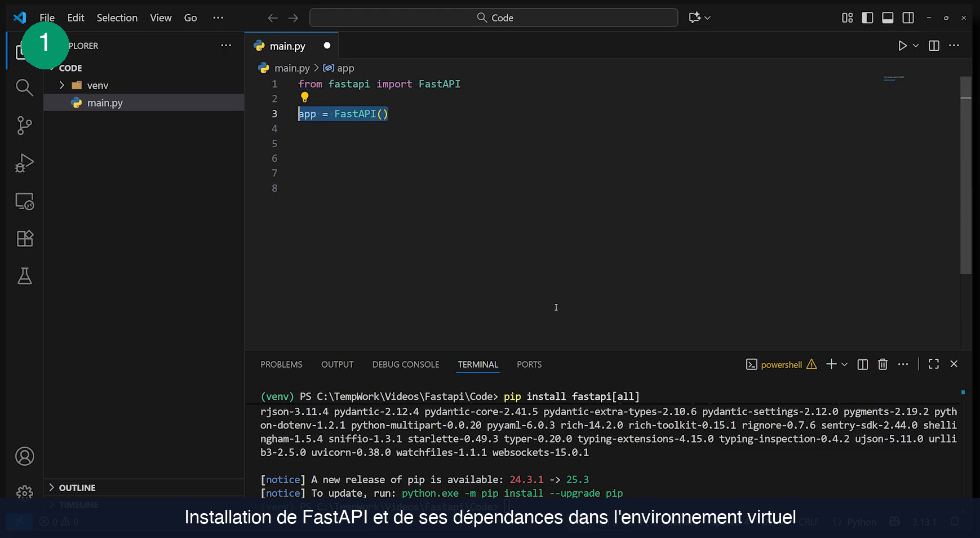This screenshot has width=980, height=538.
Task: Open run options dropdown arrow
Action: [x=916, y=46]
